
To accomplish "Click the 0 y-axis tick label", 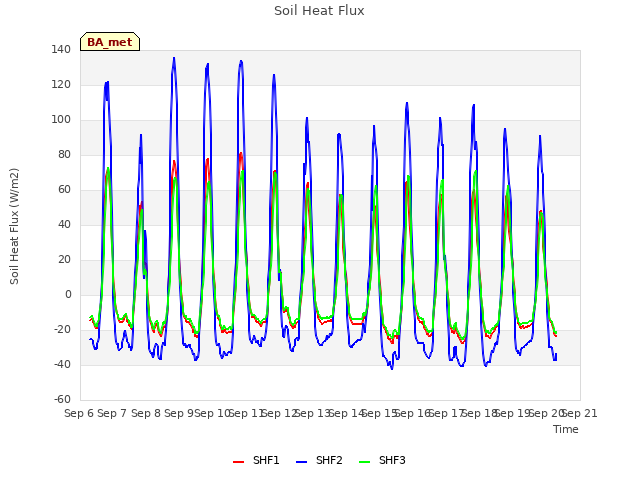I will pyautogui.click(x=68, y=295).
